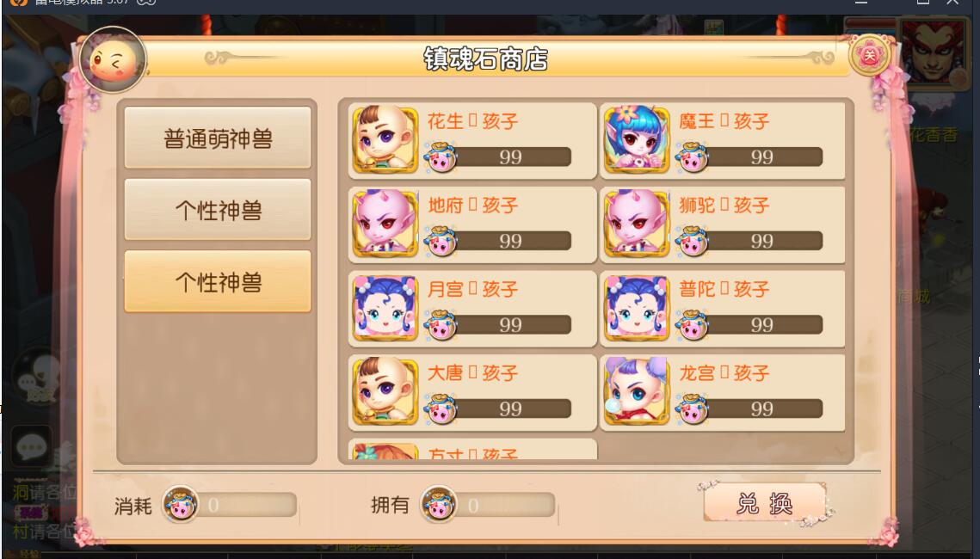The width and height of the screenshot is (980, 559).
Task: Open the unselected 个性神兽 middle tab
Action: (x=218, y=209)
